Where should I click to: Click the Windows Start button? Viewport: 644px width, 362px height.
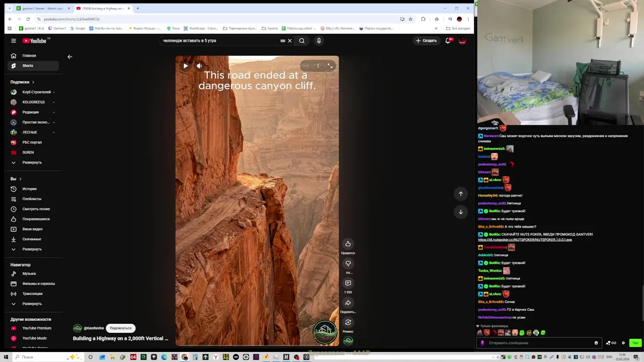click(6, 357)
